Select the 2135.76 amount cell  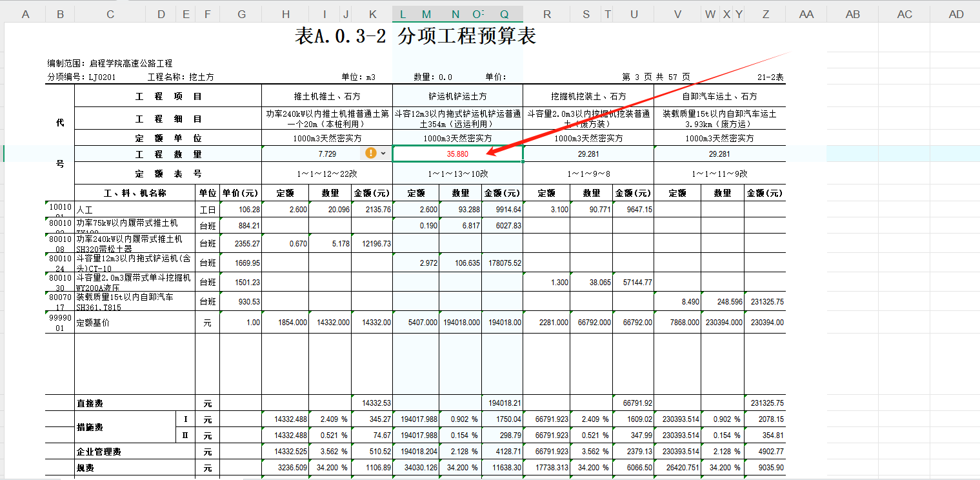372,210
